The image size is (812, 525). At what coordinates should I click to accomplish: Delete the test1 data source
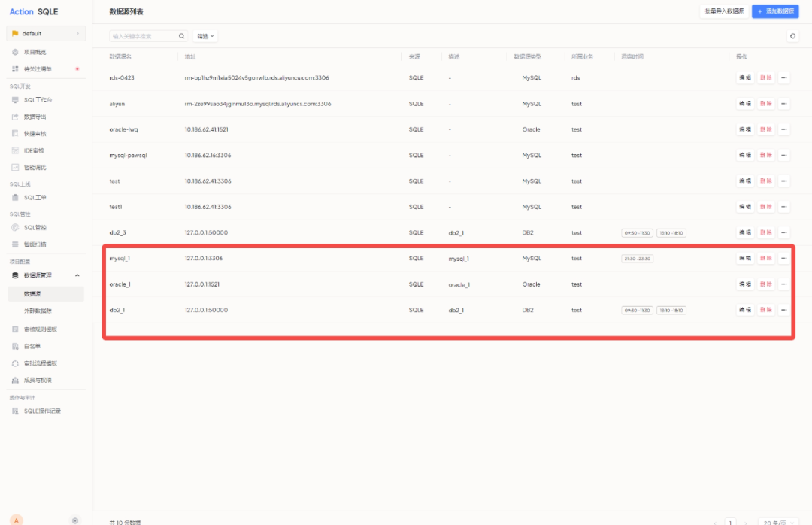coord(766,207)
